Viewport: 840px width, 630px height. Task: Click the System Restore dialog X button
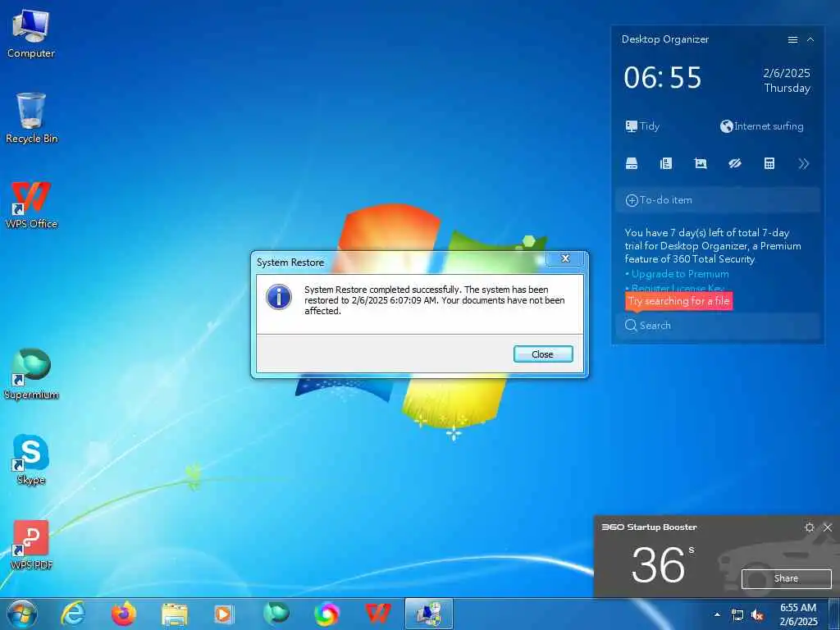[565, 258]
